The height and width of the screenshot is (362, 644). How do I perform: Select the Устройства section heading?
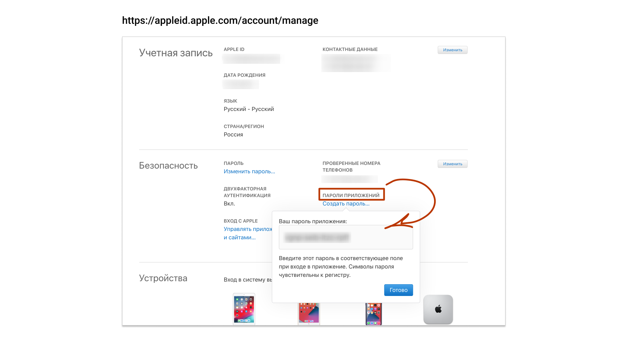pos(163,278)
